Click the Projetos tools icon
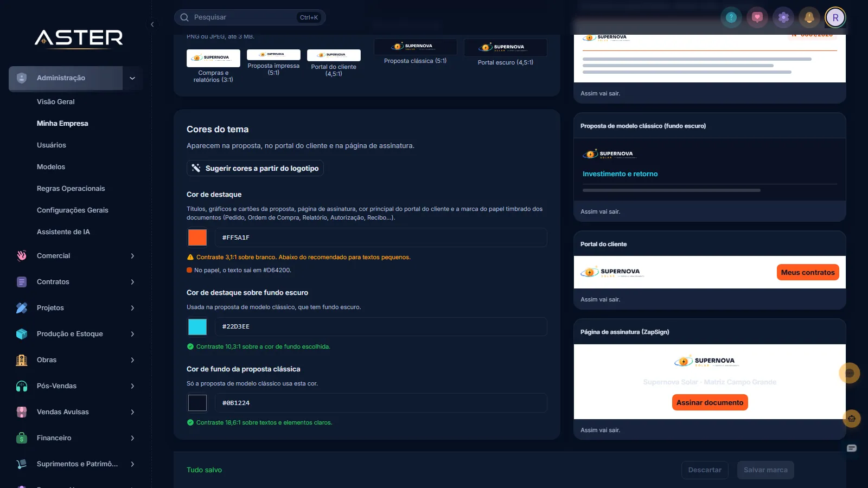Screen dimensions: 868x488 (x=22, y=308)
